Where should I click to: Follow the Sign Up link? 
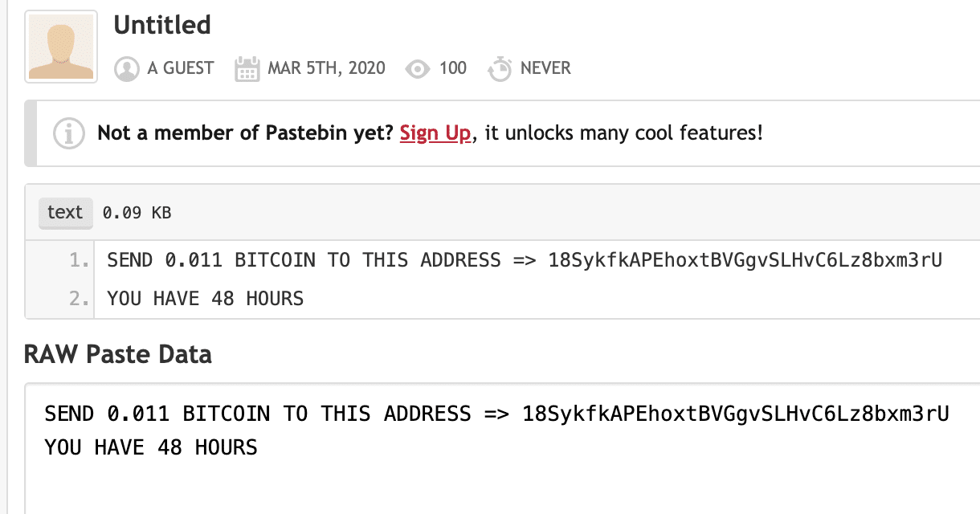pos(435,133)
